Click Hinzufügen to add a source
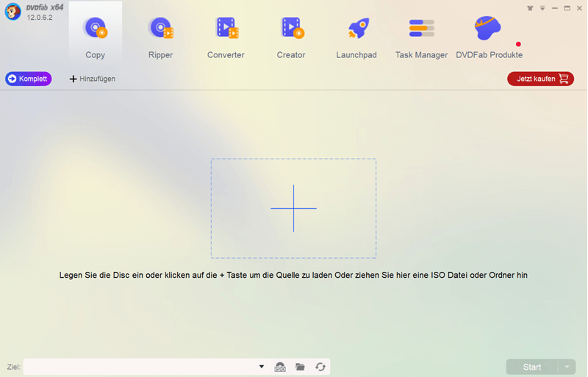This screenshot has height=377, width=588. 93,79
